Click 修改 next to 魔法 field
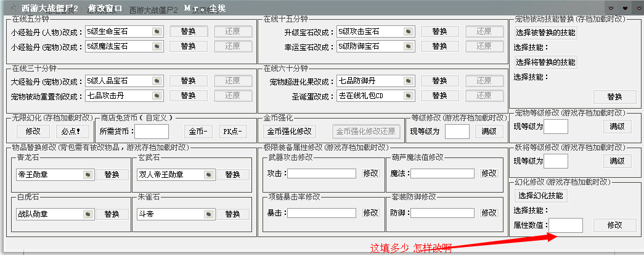This screenshot has width=644, height=255. click(489, 173)
